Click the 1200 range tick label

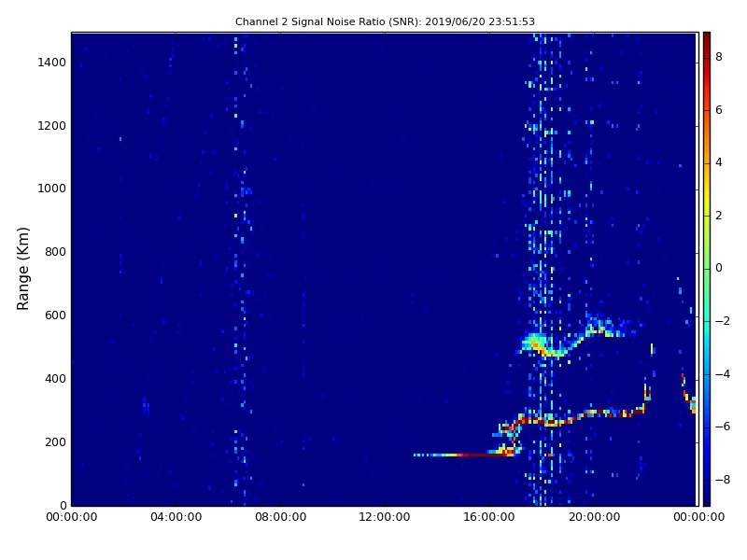tap(52, 126)
